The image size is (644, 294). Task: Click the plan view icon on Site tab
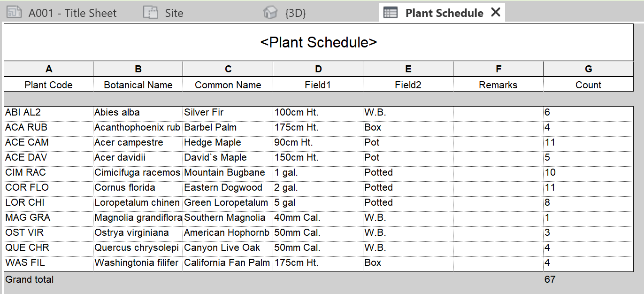tap(151, 13)
